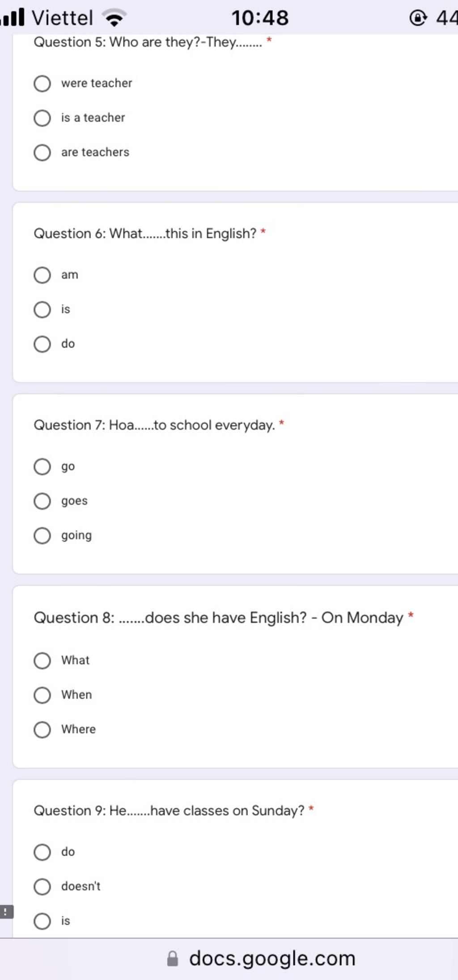Tap the docs.google.com address bar
Image resolution: width=458 pixels, height=980 pixels.
click(x=261, y=959)
